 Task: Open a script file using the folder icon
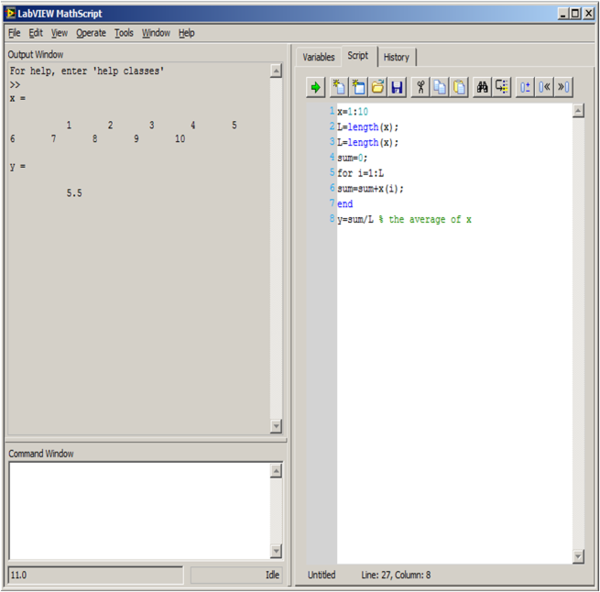click(x=378, y=87)
